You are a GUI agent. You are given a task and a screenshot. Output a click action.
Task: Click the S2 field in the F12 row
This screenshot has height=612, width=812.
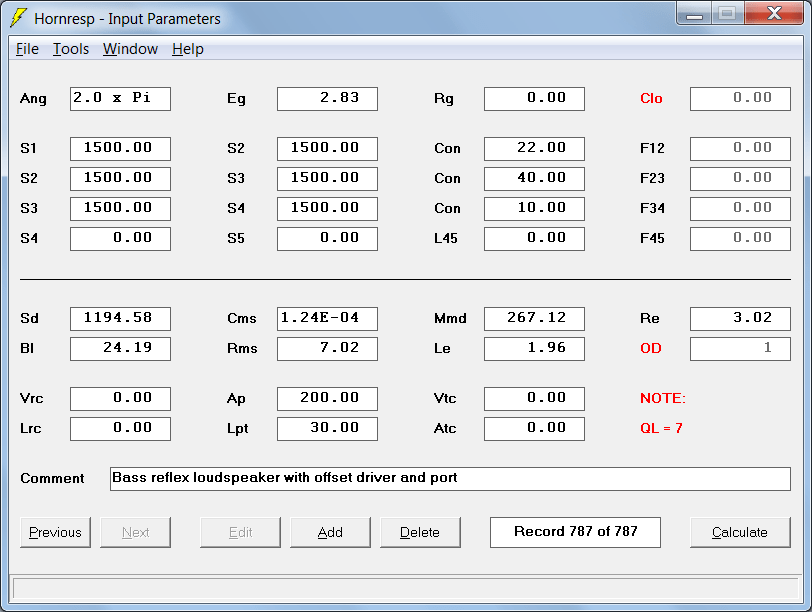click(327, 149)
